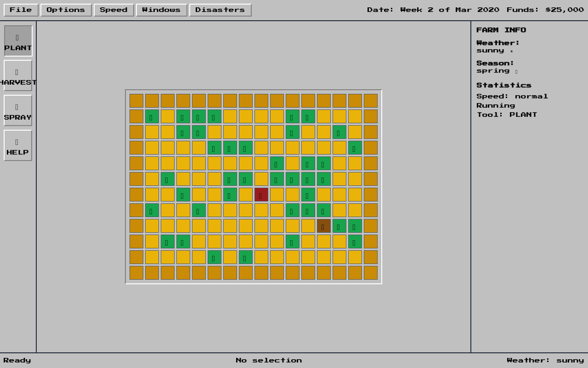Click the red diseased crop tile
Image resolution: width=588 pixels, height=368 pixels.
pos(261,195)
